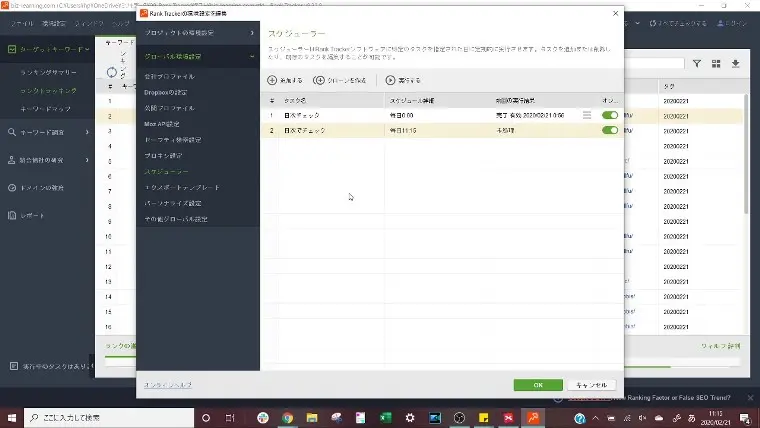Viewport: 760px width, 428px height.
Task: Click the run task play icon
Action: coord(391,80)
